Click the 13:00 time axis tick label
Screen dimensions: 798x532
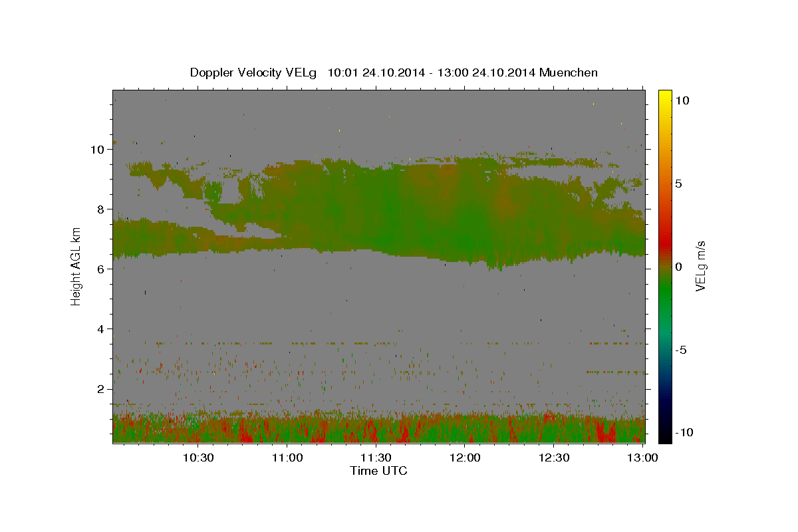642,458
